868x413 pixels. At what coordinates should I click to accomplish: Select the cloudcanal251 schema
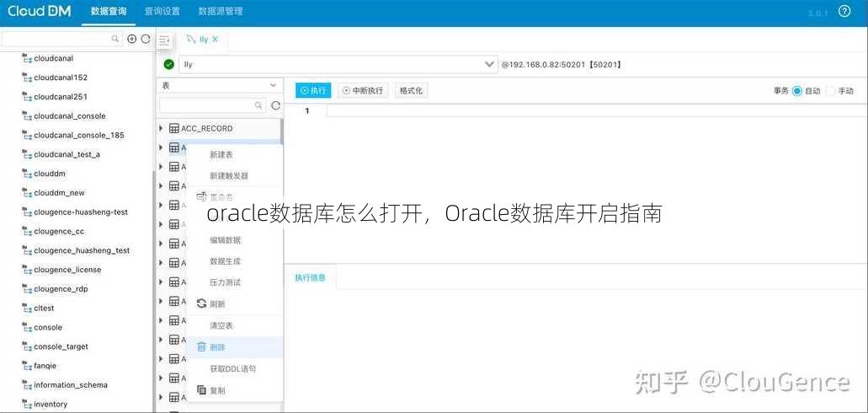point(61,97)
